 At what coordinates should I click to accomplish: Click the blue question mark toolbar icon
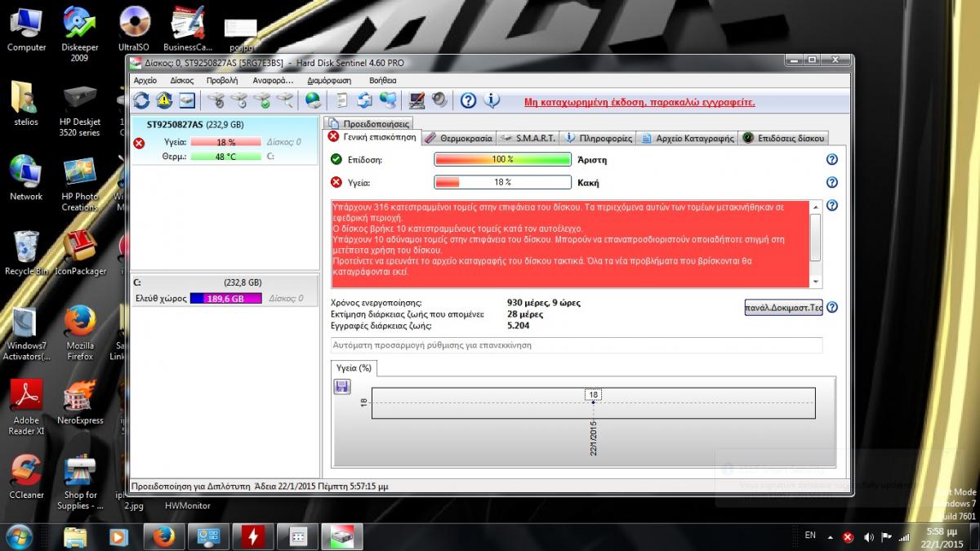click(468, 100)
